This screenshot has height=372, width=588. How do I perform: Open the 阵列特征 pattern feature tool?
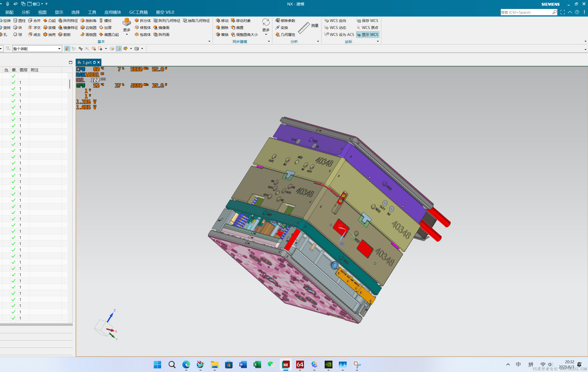click(x=68, y=21)
